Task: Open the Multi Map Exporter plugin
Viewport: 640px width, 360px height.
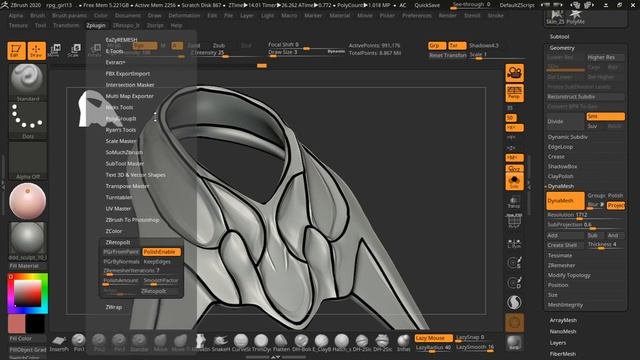Action: [x=130, y=96]
